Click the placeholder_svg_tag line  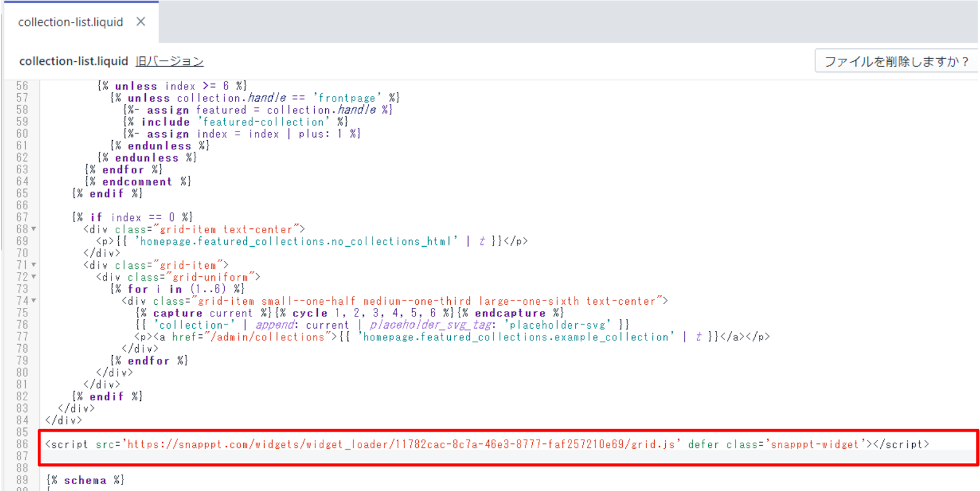[x=382, y=325]
